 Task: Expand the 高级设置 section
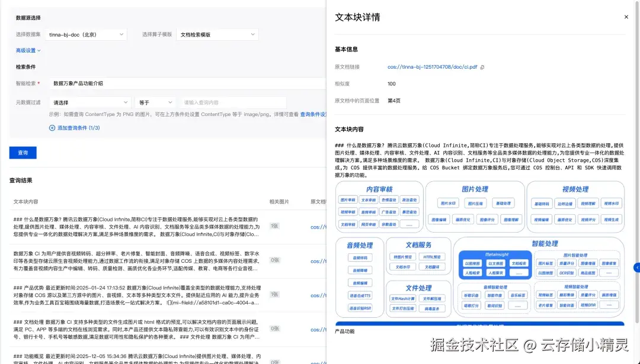coord(28,50)
